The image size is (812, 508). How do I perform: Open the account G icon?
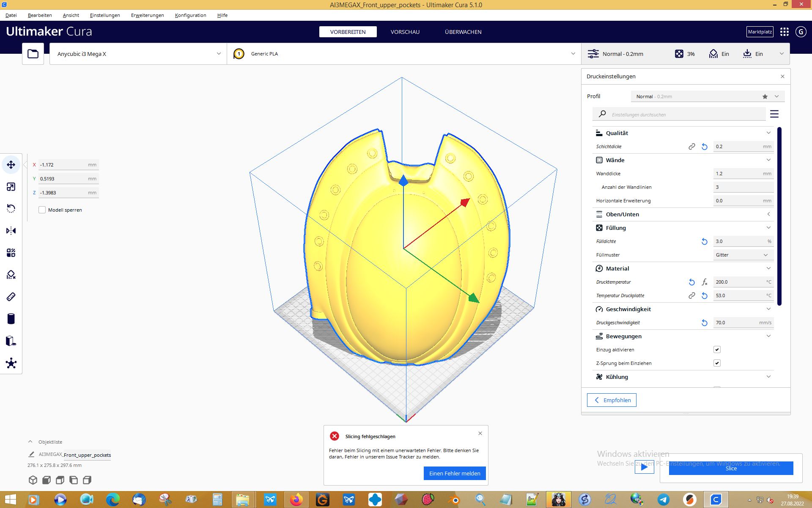point(801,32)
